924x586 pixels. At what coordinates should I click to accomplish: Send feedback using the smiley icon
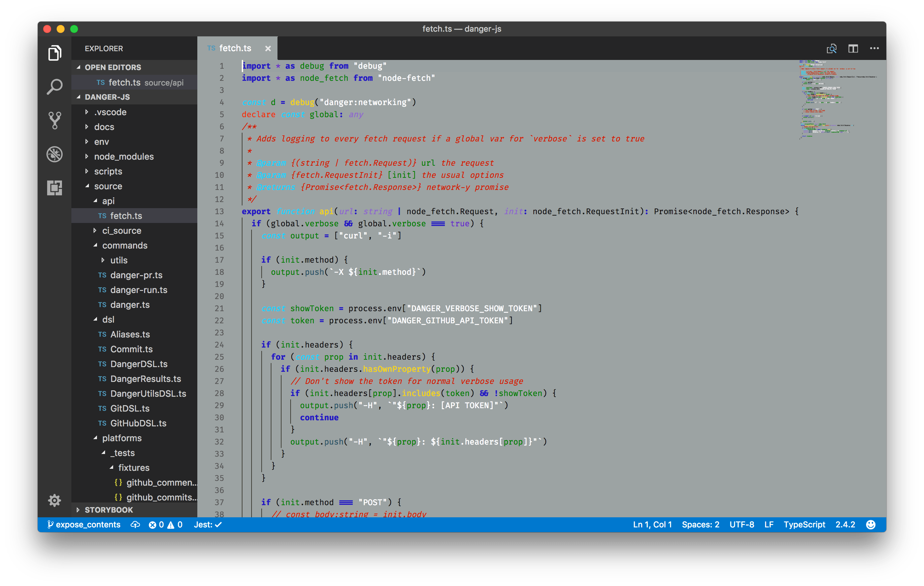pos(870,524)
